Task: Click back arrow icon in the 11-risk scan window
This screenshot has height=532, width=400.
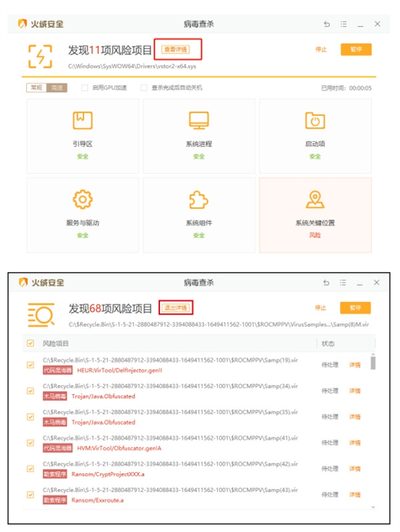Action: click(327, 24)
